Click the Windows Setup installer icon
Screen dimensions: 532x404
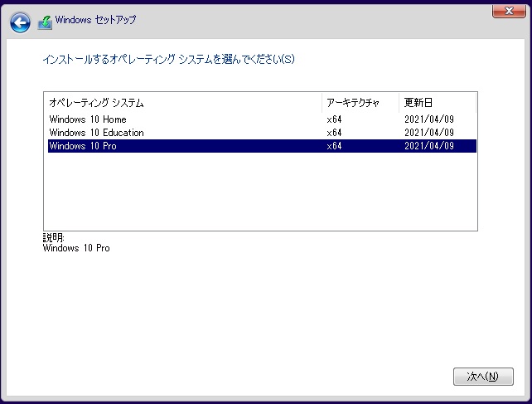click(45, 22)
